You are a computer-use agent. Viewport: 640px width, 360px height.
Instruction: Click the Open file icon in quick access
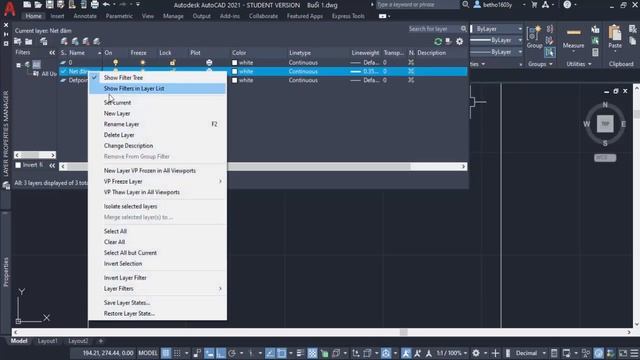pyautogui.click(x=38, y=5)
